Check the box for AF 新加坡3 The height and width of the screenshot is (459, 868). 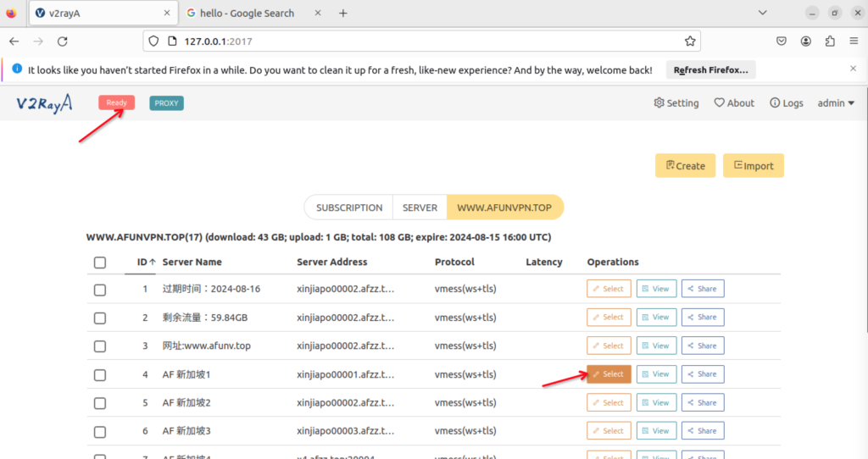(100, 432)
